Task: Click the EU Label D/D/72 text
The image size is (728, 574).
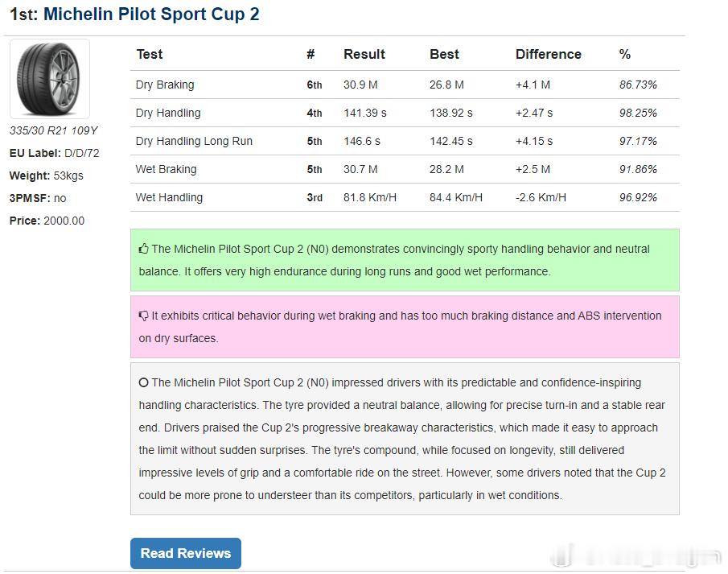Action: click(55, 154)
